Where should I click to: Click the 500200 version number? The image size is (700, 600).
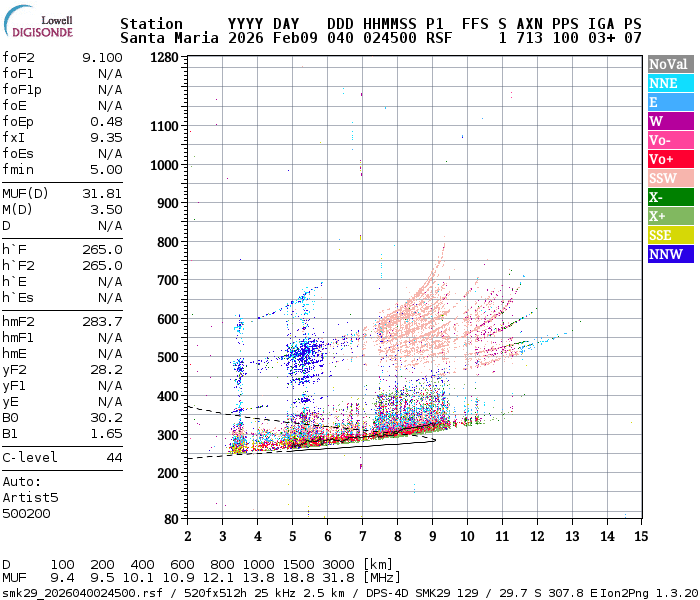point(26,514)
